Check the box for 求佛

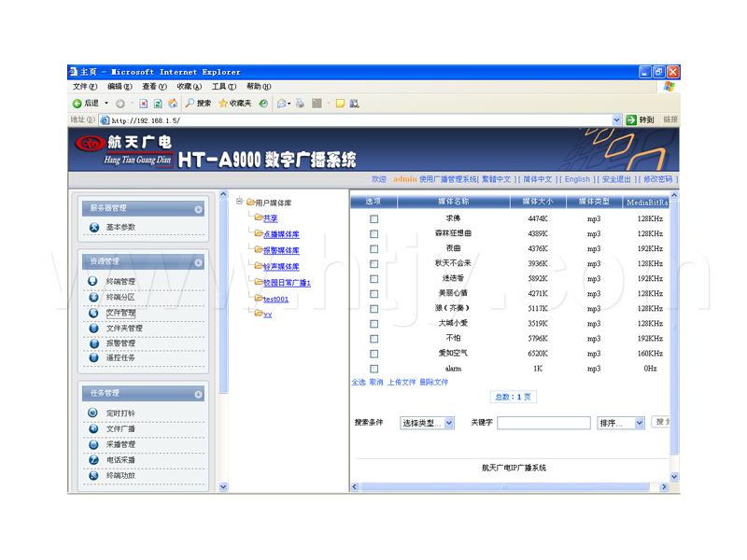[374, 219]
